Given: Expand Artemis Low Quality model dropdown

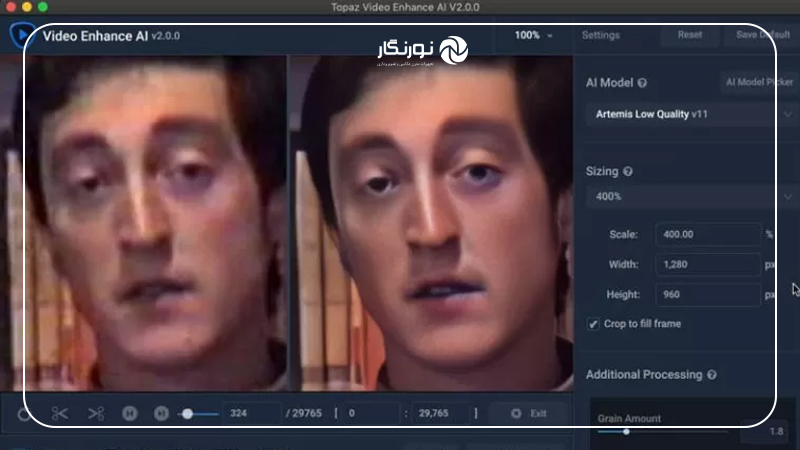Looking at the screenshot, I should (692, 114).
